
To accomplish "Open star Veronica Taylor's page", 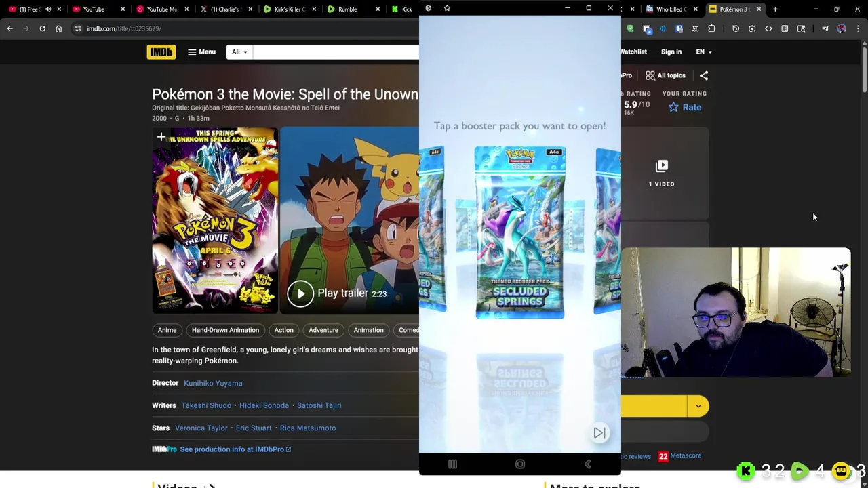I will pyautogui.click(x=201, y=428).
